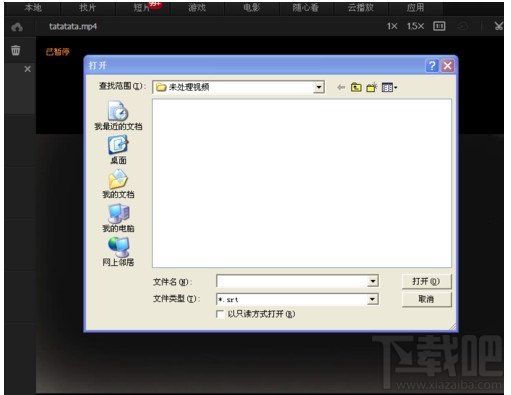Image resolution: width=511 pixels, height=395 pixels.
Task: Click the file name input field
Action: tap(292, 281)
